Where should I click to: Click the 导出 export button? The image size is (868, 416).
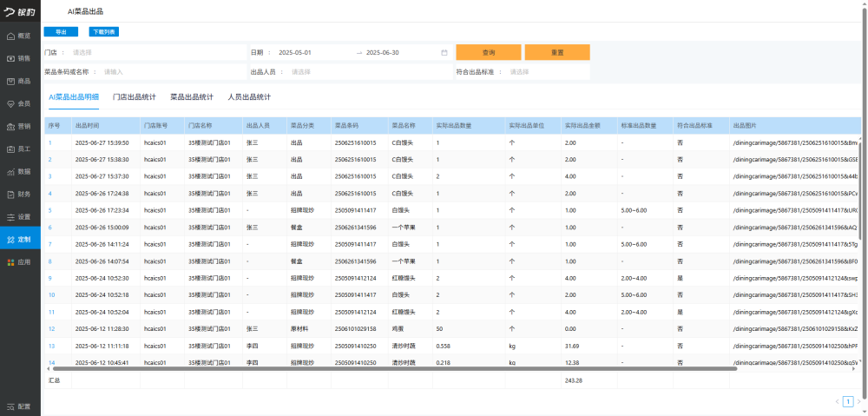tap(61, 32)
